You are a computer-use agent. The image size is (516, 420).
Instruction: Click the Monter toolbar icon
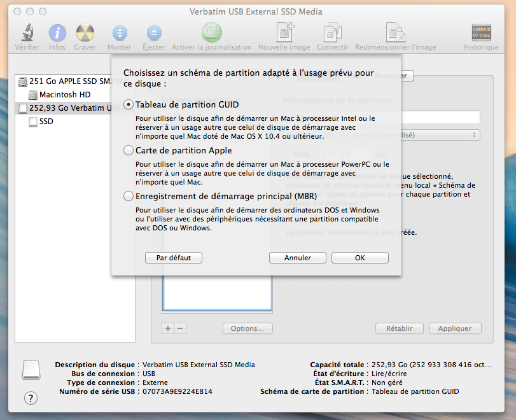(120, 33)
